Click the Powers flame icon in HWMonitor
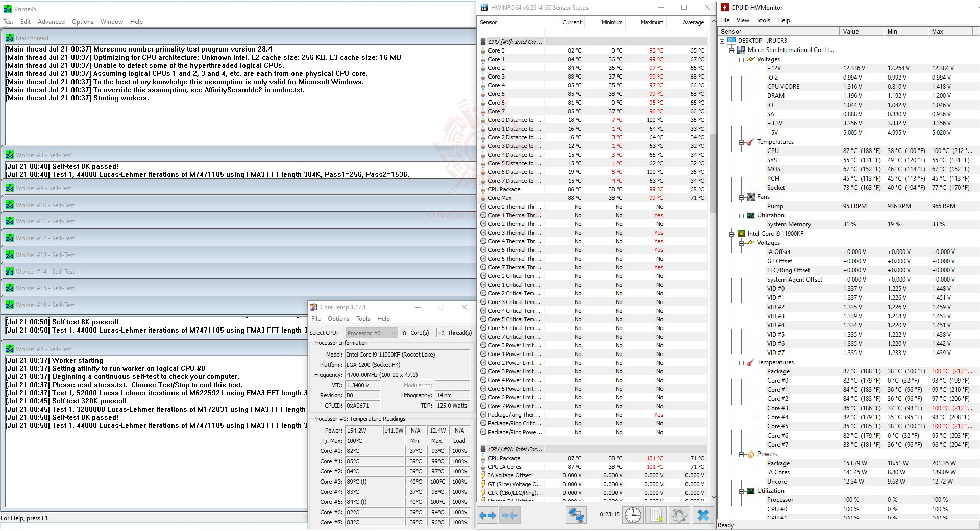 point(751,454)
